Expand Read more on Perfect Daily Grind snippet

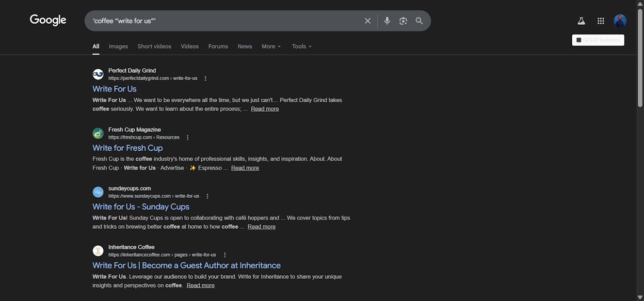[265, 109]
